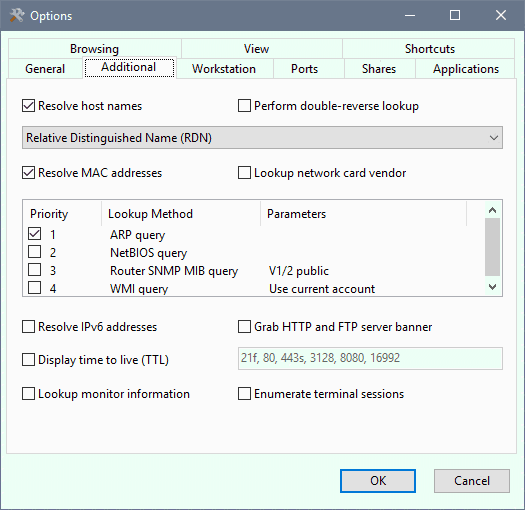The width and height of the screenshot is (525, 510).
Task: Click the lookup list scroll down arrow
Action: [x=493, y=287]
